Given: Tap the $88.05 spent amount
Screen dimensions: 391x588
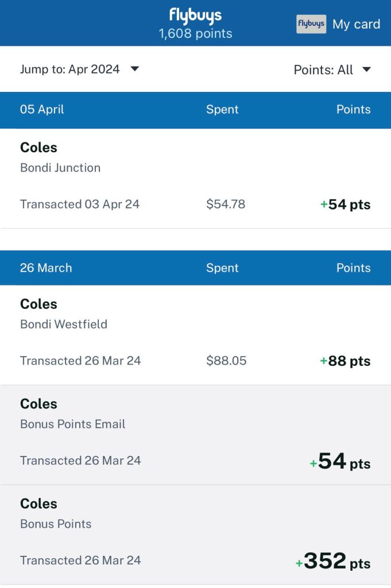Looking at the screenshot, I should click(226, 361).
